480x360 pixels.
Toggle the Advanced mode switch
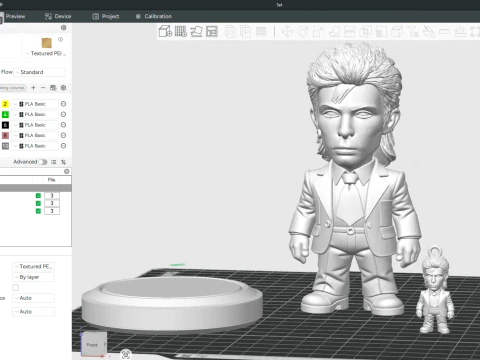point(43,162)
